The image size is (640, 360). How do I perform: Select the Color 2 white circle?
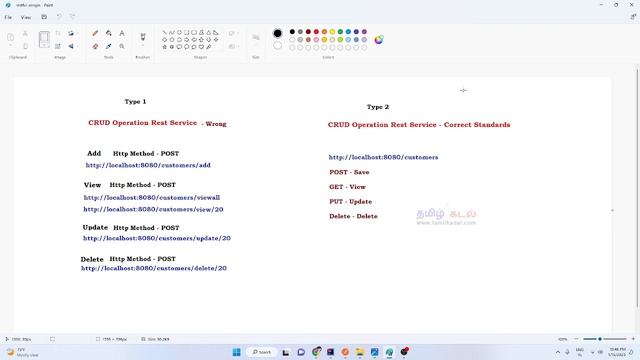[x=278, y=46]
